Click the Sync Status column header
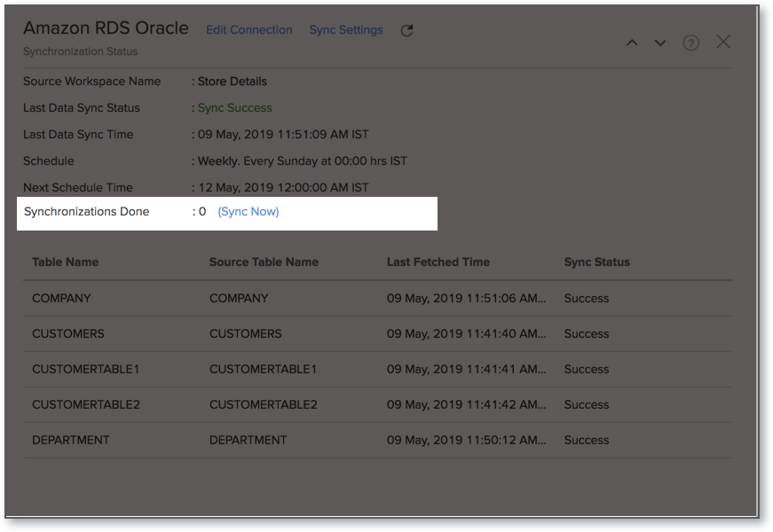This screenshot has height=532, width=773. (597, 262)
